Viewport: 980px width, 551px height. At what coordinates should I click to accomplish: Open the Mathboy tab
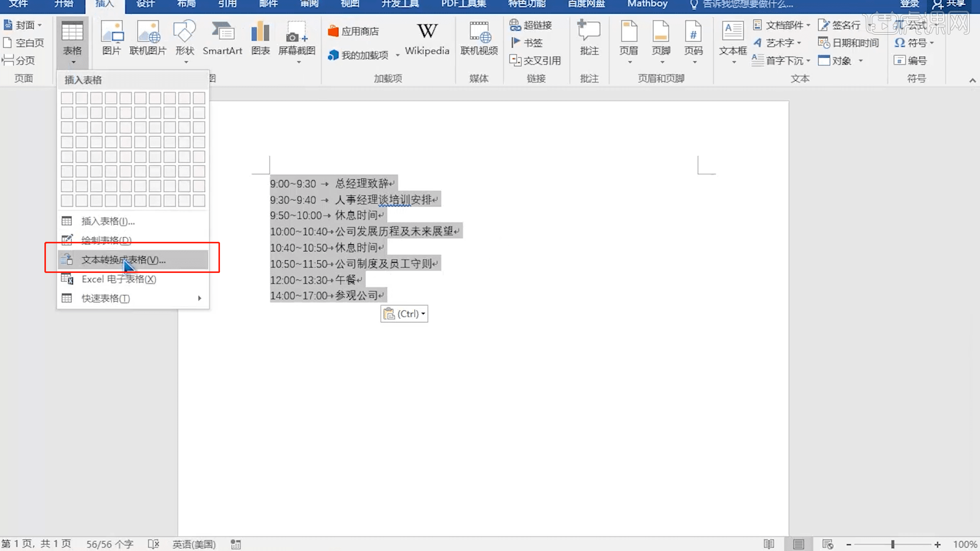click(647, 4)
